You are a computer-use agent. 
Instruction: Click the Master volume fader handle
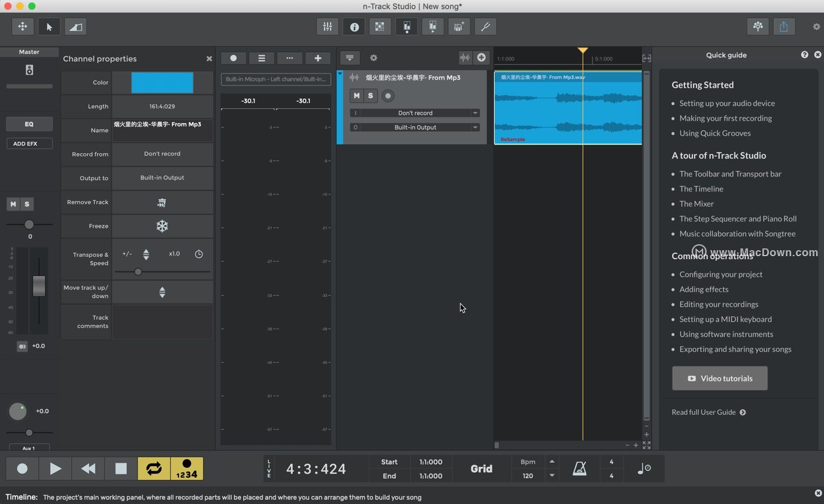(39, 286)
